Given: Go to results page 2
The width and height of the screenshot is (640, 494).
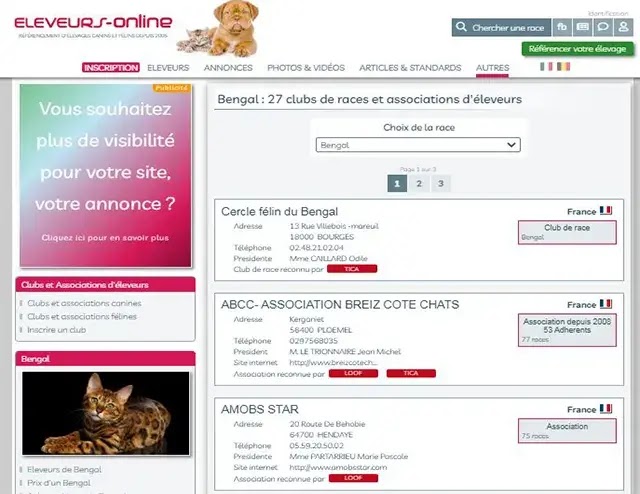Looking at the screenshot, I should click(x=419, y=183).
